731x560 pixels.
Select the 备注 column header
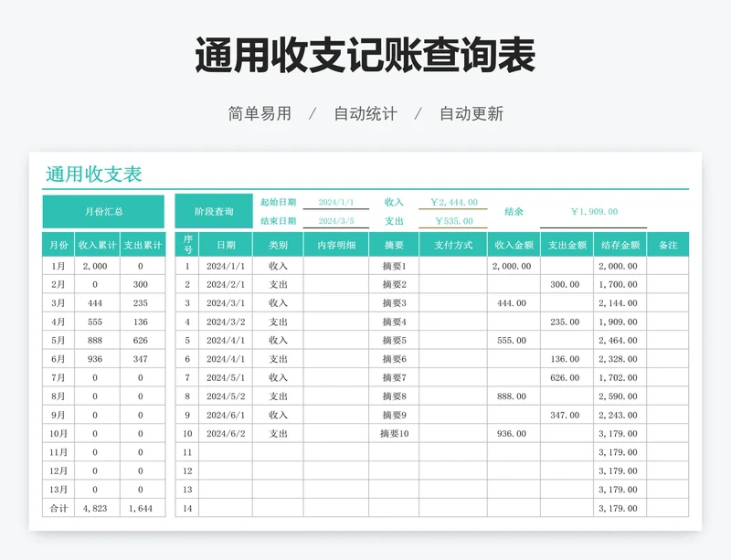click(x=668, y=245)
